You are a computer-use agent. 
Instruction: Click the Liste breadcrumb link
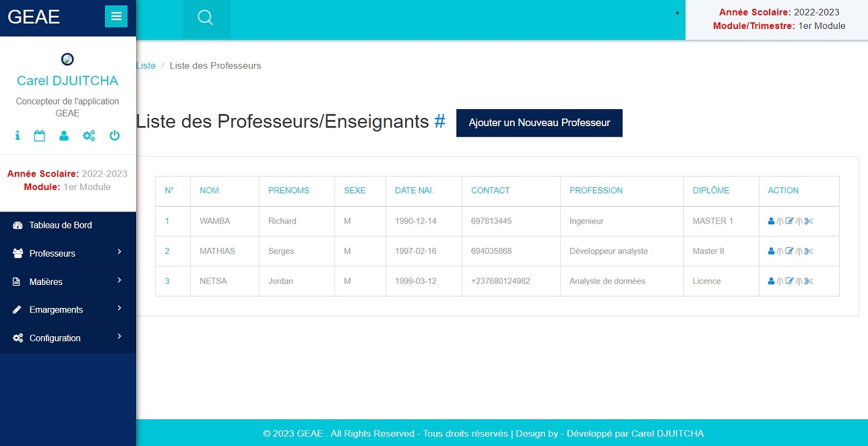point(146,66)
